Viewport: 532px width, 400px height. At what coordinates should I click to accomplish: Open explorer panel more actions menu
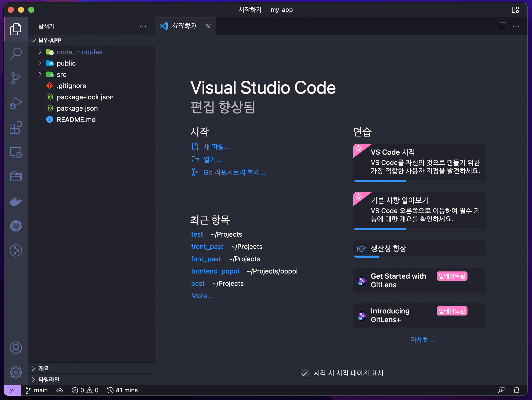click(143, 26)
